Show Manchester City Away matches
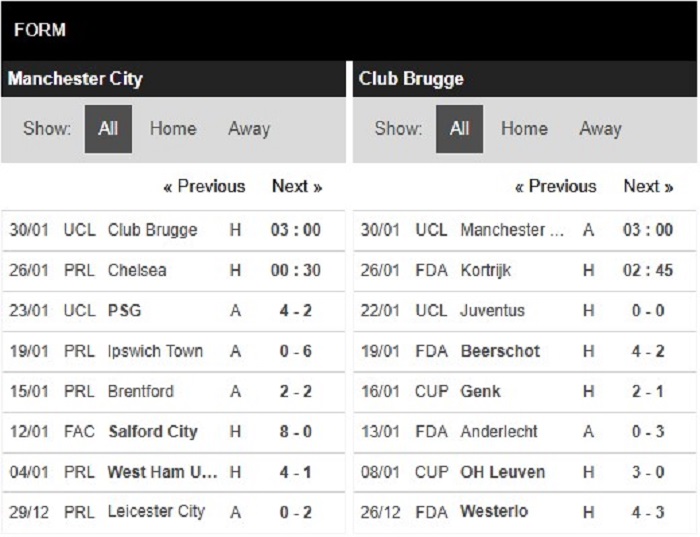This screenshot has width=700, height=537. [249, 129]
